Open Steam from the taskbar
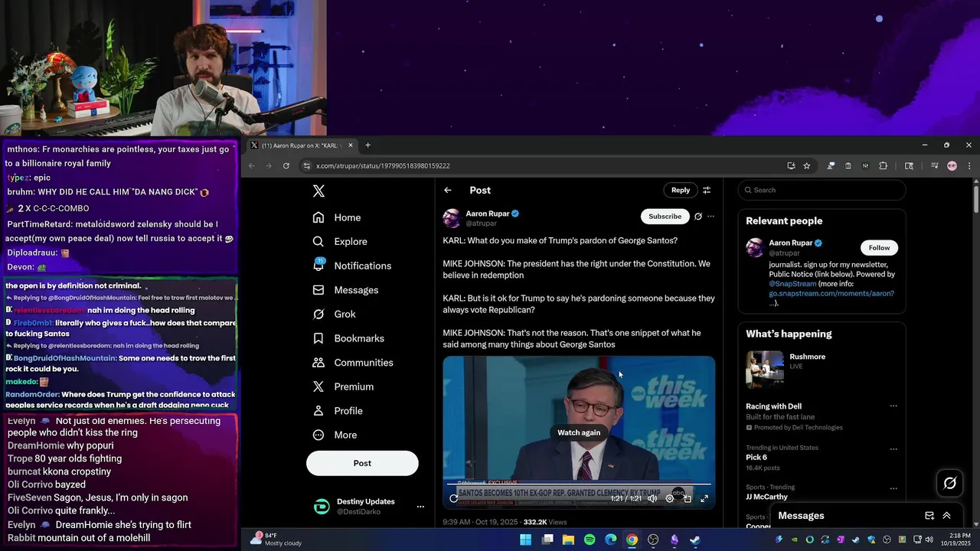Screen dimensions: 980x551 pos(695,540)
